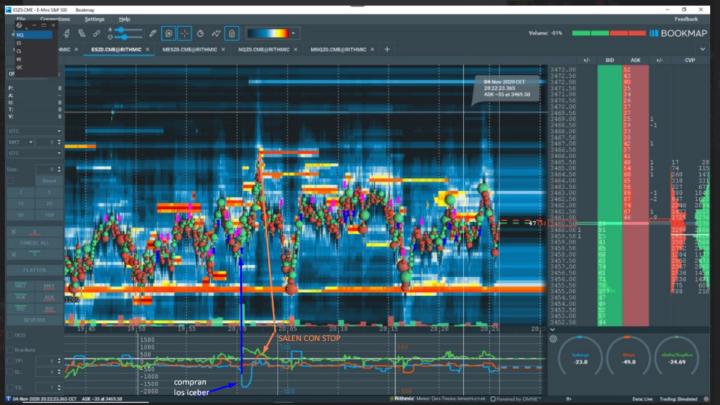Toggle the OCO checkbox
This screenshot has height=405, width=720.
tap(8, 335)
